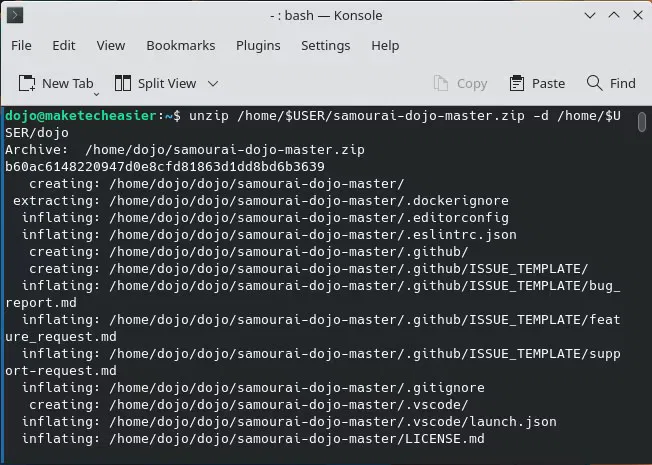
Task: Click the b60ac6148220947d0e8cfd81863d1dd8bd6b3639 hash
Action: point(165,167)
